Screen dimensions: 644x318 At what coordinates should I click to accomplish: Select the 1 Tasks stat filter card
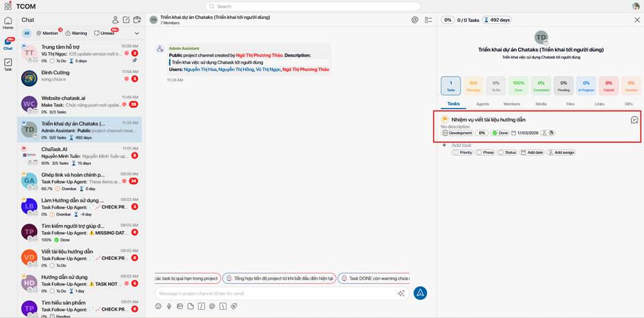click(x=450, y=85)
